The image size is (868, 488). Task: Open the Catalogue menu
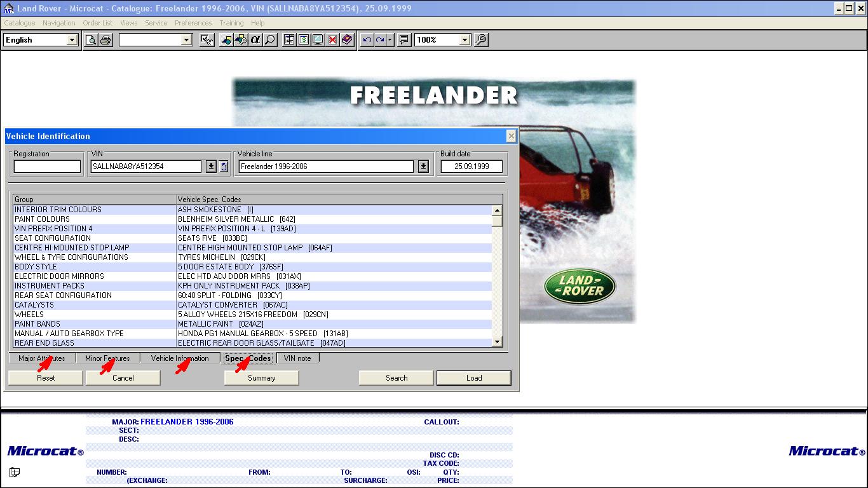tap(20, 23)
